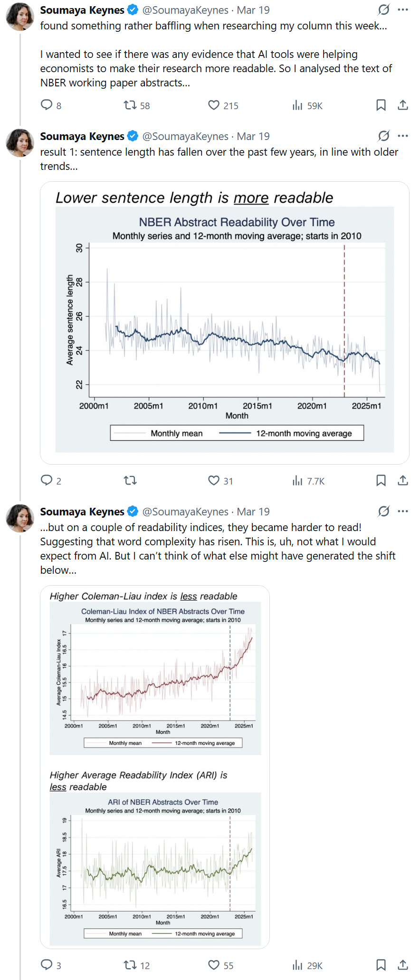The image size is (420, 980).
Task: Bookmark the first tweet about baffling research
Action: point(381,105)
